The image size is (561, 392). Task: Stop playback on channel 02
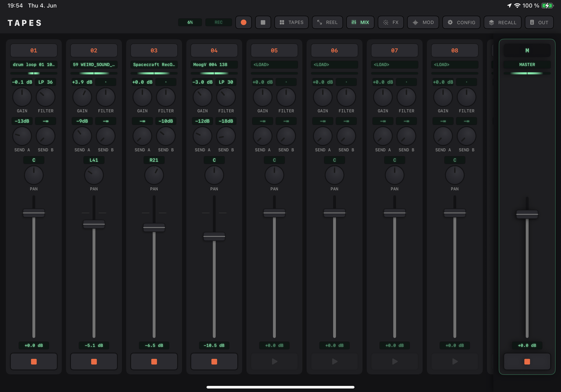click(x=94, y=362)
